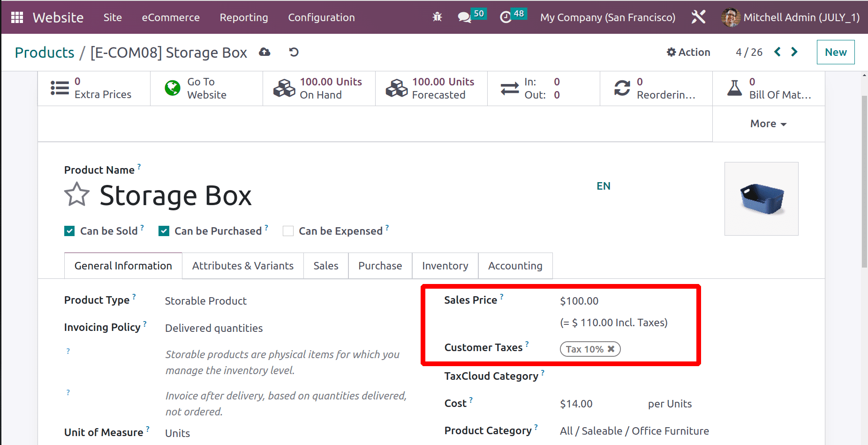
Task: Open the Reporting menu
Action: coord(244,17)
